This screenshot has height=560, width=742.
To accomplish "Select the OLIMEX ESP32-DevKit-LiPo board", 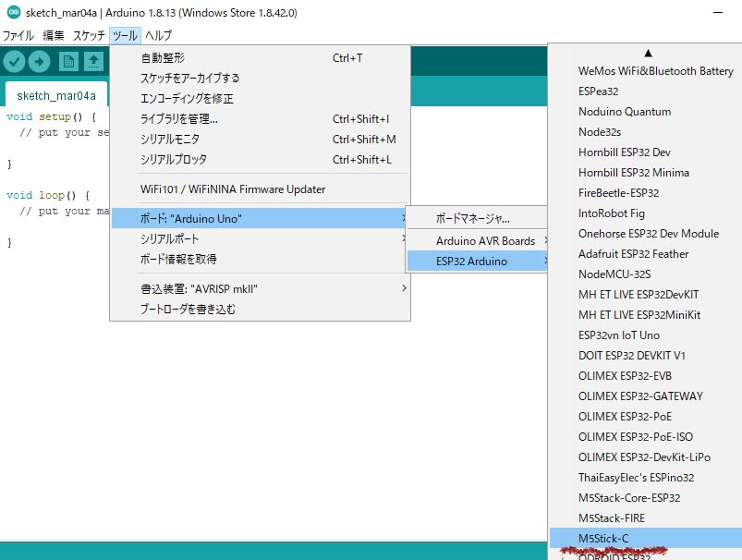I will [646, 457].
